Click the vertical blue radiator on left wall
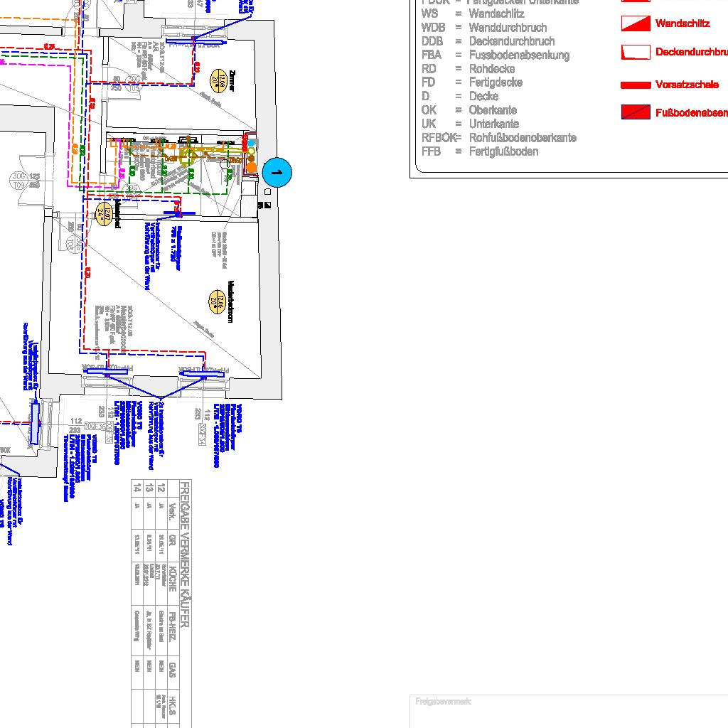Viewport: 728px width, 728px height. click(35, 424)
